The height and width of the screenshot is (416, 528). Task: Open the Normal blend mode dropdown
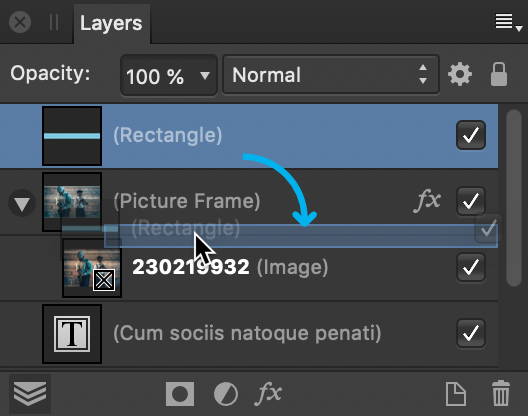point(331,74)
